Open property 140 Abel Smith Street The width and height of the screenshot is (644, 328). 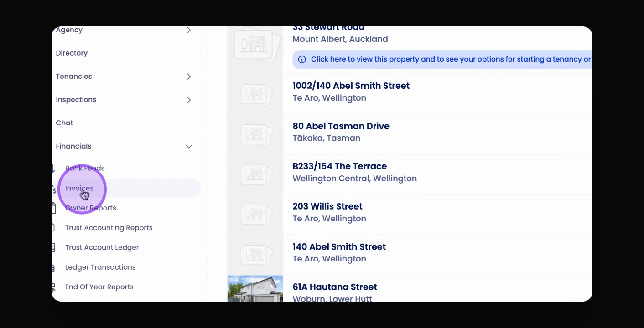click(339, 247)
